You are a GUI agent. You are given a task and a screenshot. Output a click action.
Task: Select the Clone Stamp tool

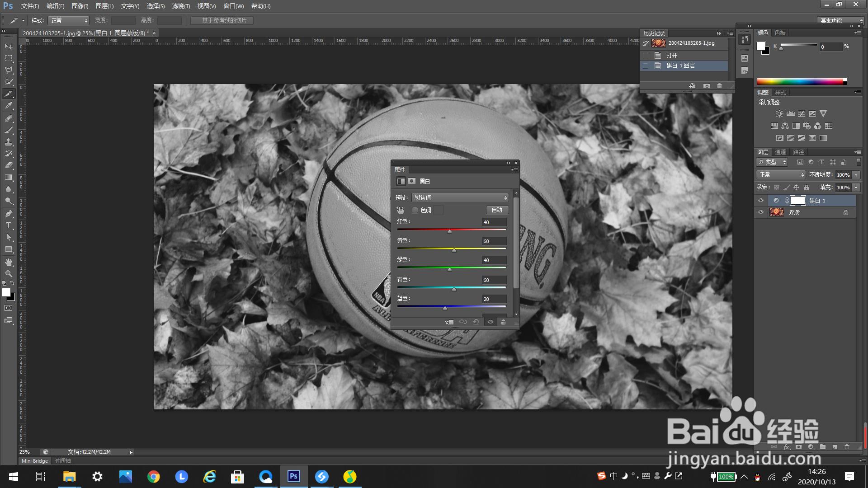(9, 142)
